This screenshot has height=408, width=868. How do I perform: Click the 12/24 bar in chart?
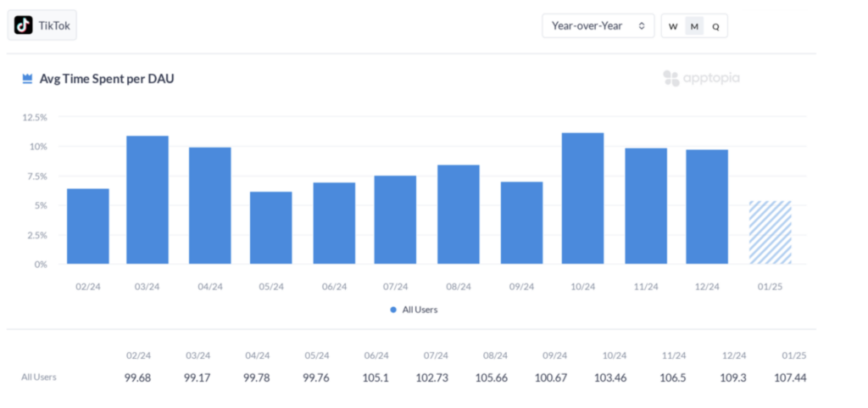(x=707, y=207)
